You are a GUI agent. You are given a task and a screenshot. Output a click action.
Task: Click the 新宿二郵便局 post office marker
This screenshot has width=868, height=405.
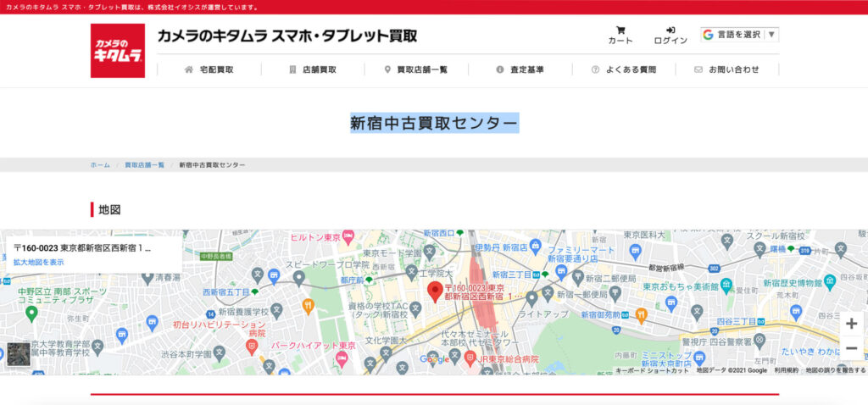tap(577, 278)
